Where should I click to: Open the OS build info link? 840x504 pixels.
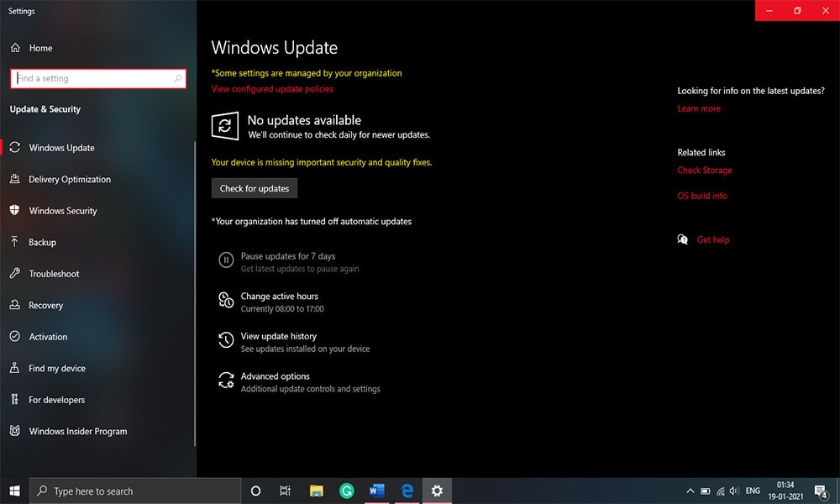coord(701,196)
